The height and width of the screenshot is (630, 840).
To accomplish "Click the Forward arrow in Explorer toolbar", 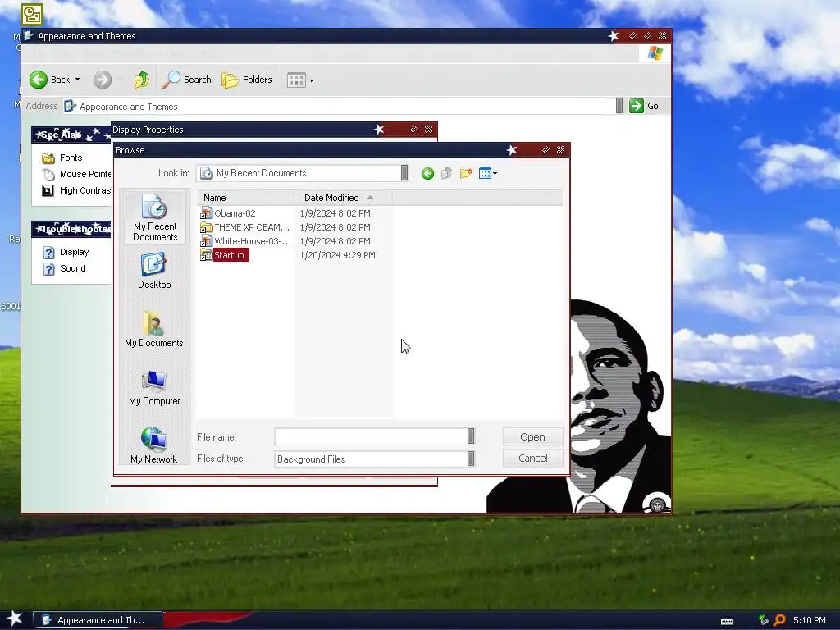I will click(103, 80).
